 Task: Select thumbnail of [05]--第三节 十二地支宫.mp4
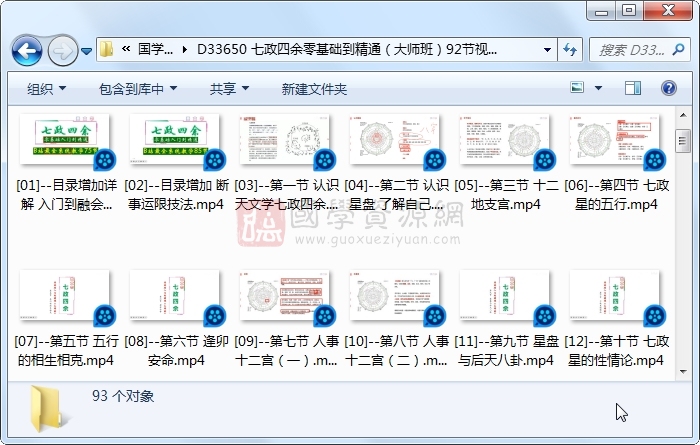[504, 139]
